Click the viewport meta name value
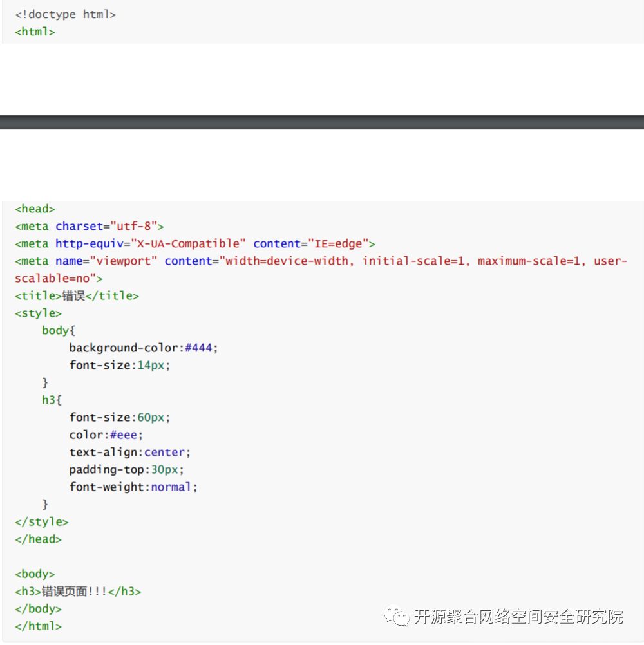Screen dimensions: 644x645 pyautogui.click(x=124, y=261)
